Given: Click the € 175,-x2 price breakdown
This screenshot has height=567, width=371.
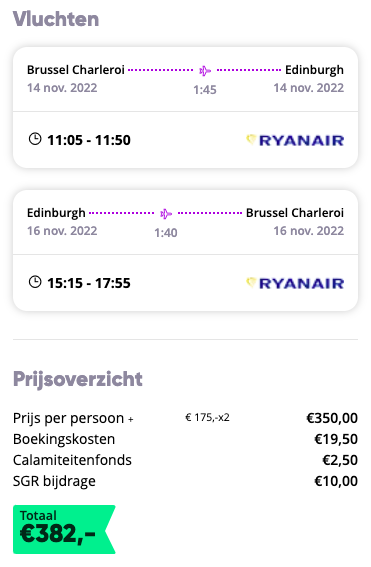Looking at the screenshot, I should (208, 418).
